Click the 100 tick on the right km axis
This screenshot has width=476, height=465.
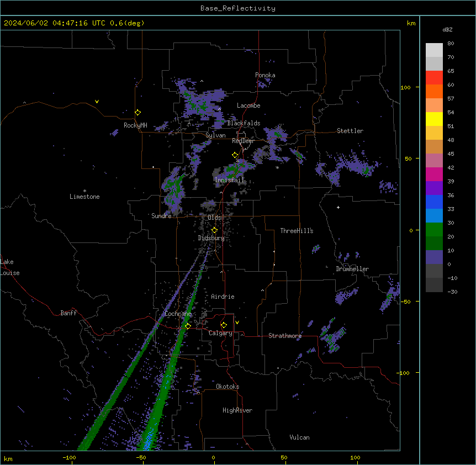405,87
